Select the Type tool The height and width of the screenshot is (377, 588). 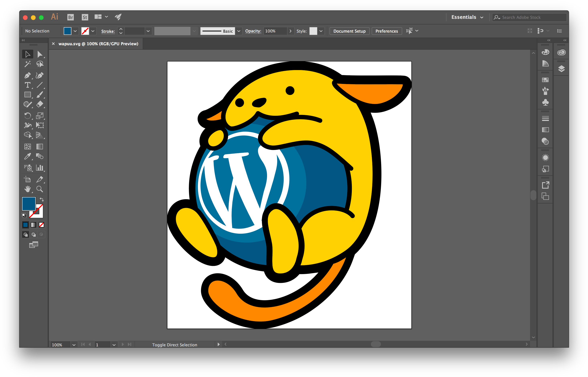pyautogui.click(x=28, y=85)
